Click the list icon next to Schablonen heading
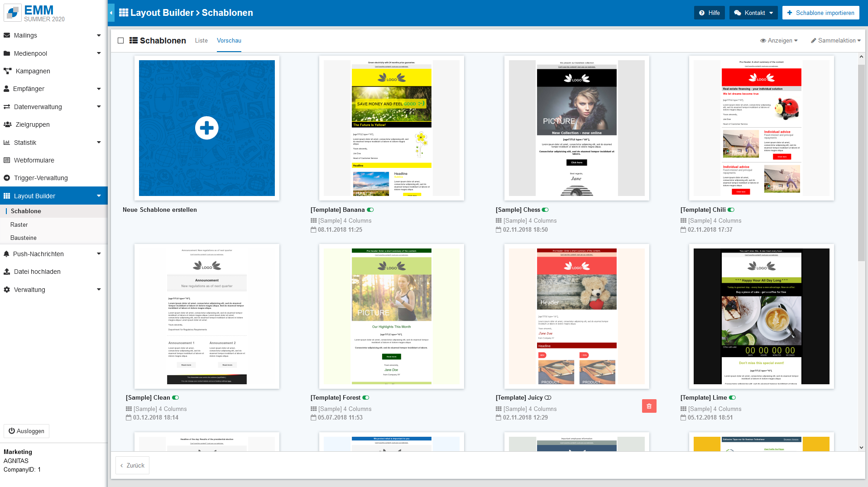868x487 pixels. click(134, 40)
